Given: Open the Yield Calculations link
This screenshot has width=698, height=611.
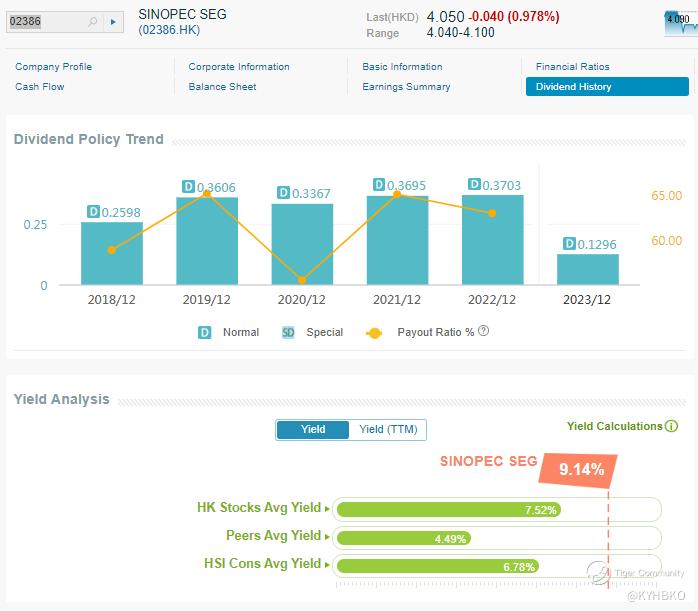Looking at the screenshot, I should tap(614, 426).
